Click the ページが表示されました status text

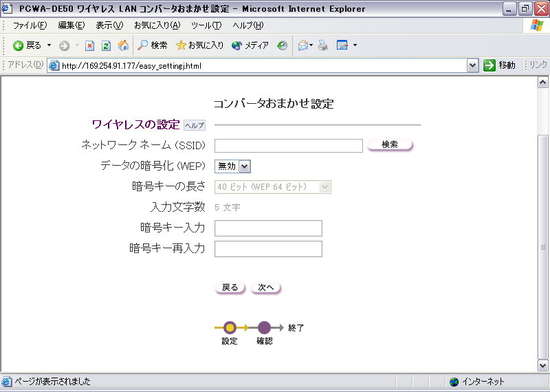click(x=52, y=382)
